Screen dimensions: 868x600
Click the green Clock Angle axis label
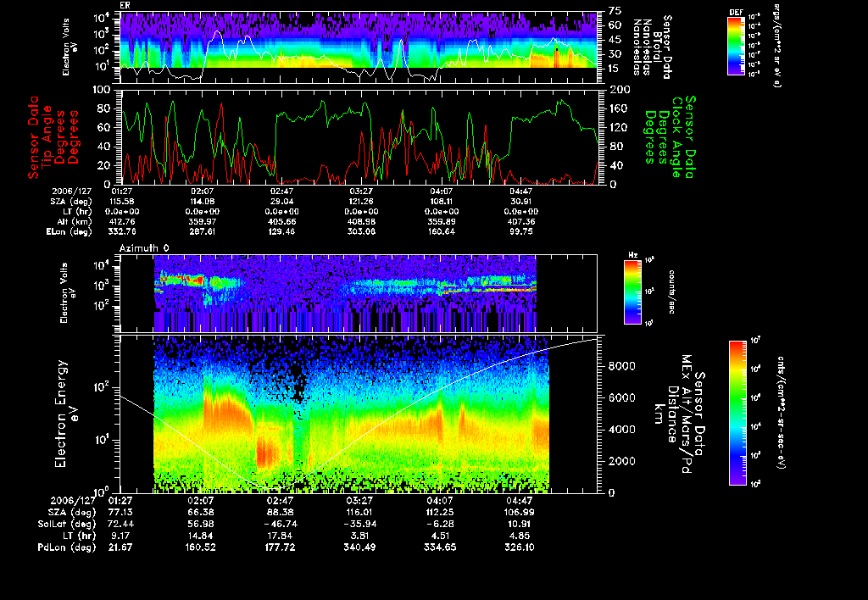coord(670,136)
